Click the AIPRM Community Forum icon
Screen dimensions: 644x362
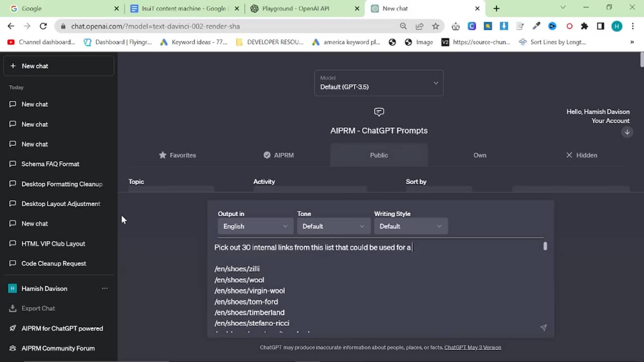pyautogui.click(x=13, y=348)
